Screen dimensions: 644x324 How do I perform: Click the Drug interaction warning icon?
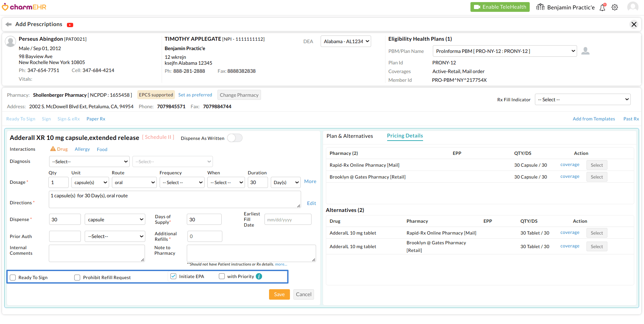coord(53,149)
